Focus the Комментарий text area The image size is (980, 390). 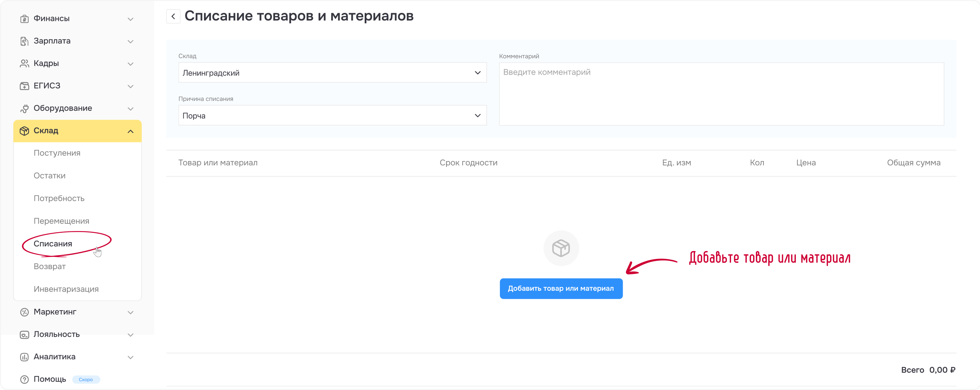coord(721,94)
